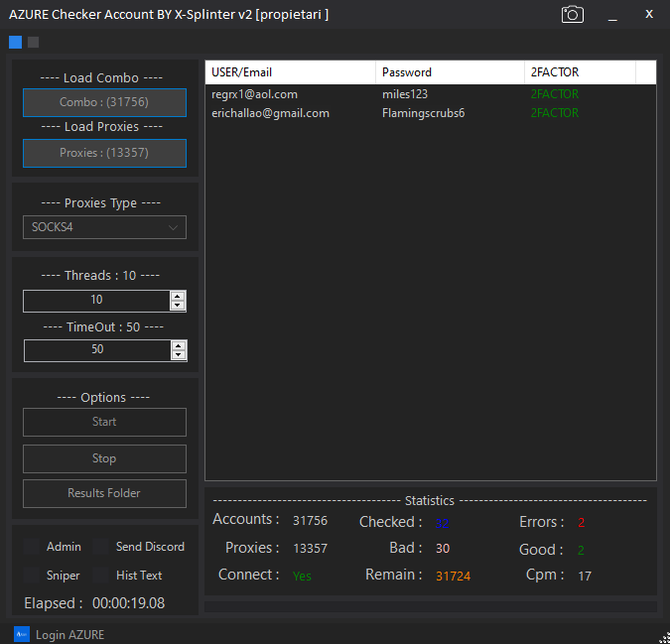Click password cell miles123
Viewport: 670px width, 644px height.
[x=405, y=94]
